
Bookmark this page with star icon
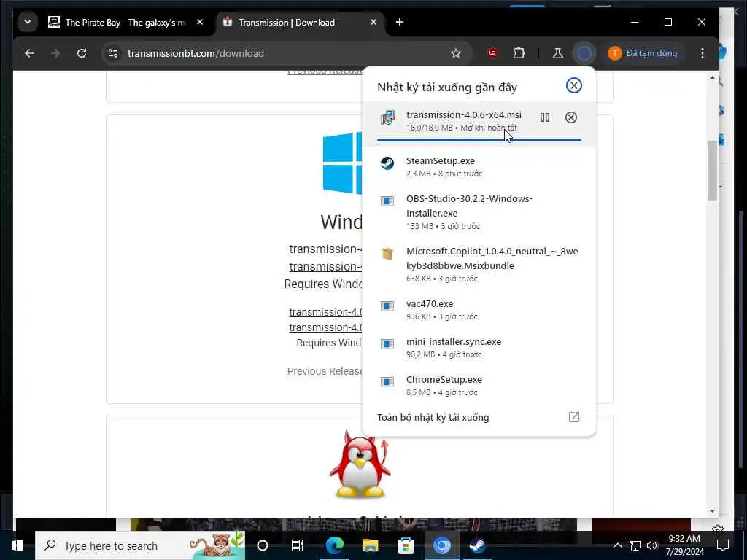[x=455, y=53]
